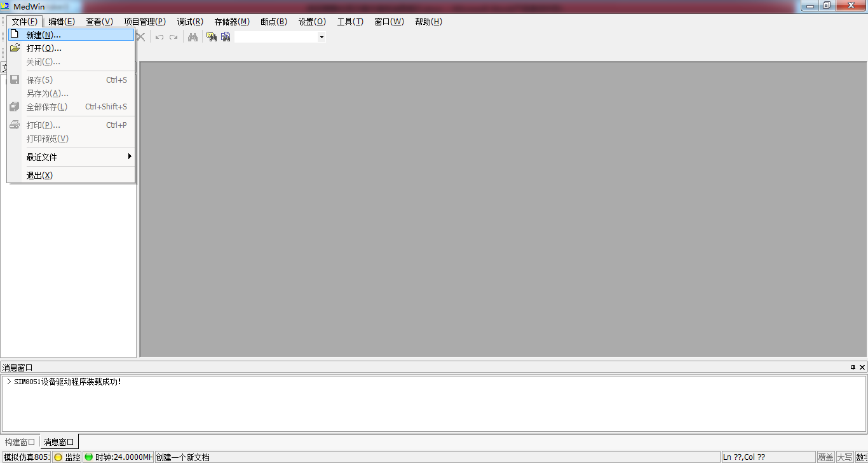Click the 'Ln ??,Col ??' status bar field

click(x=768, y=457)
